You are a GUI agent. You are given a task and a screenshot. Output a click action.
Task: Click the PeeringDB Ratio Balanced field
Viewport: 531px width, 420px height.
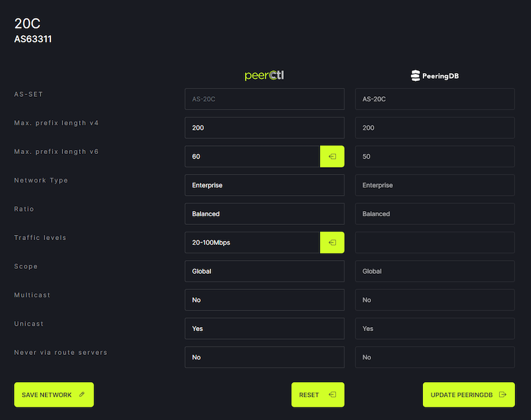pos(435,214)
